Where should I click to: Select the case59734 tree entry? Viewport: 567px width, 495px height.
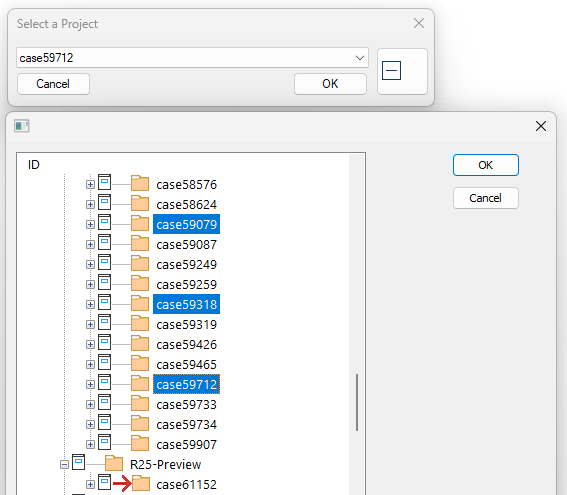click(x=186, y=424)
